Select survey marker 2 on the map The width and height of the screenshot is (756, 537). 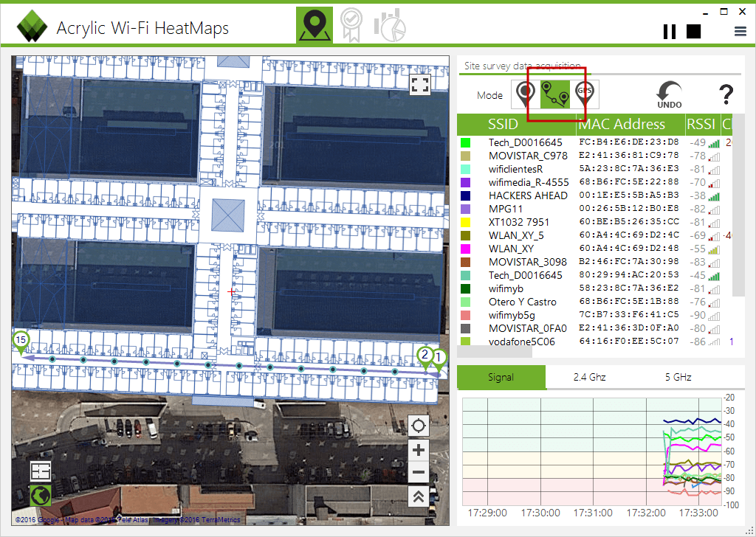tap(425, 358)
